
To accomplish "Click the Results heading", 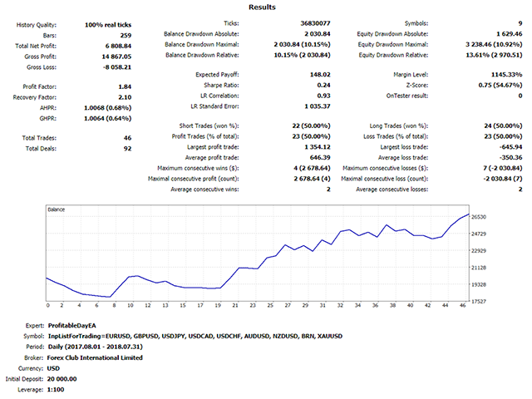I will tap(262, 7).
